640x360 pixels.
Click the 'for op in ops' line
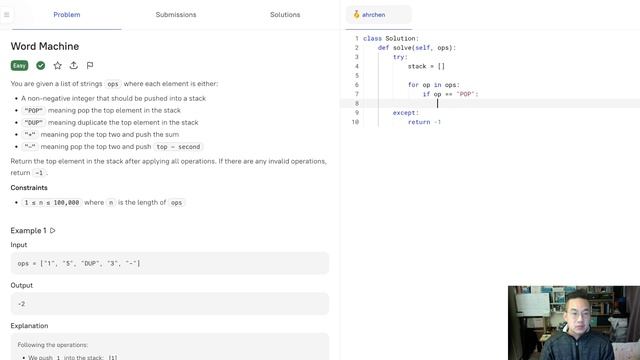(433, 85)
